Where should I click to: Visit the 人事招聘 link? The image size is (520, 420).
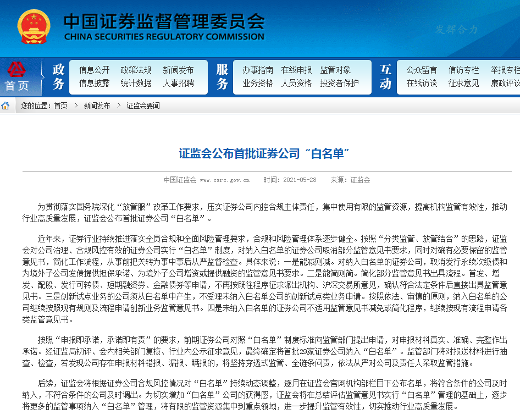tap(178, 84)
